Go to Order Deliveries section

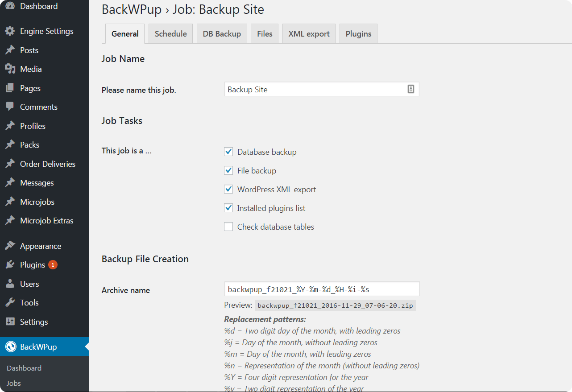pyautogui.click(x=45, y=164)
